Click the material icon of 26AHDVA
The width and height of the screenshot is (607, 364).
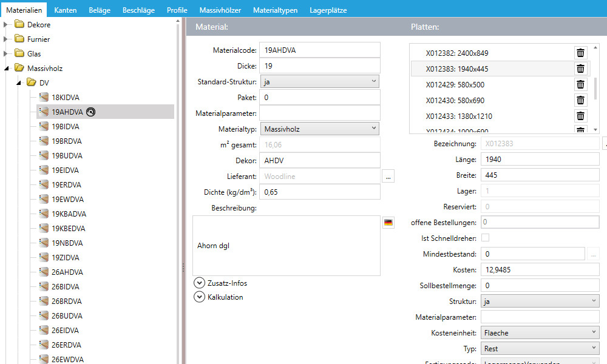44,272
